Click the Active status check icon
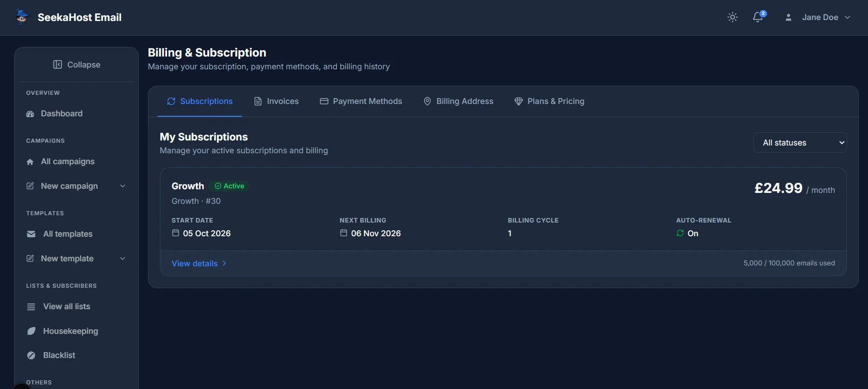This screenshot has width=868, height=389. coord(218,186)
